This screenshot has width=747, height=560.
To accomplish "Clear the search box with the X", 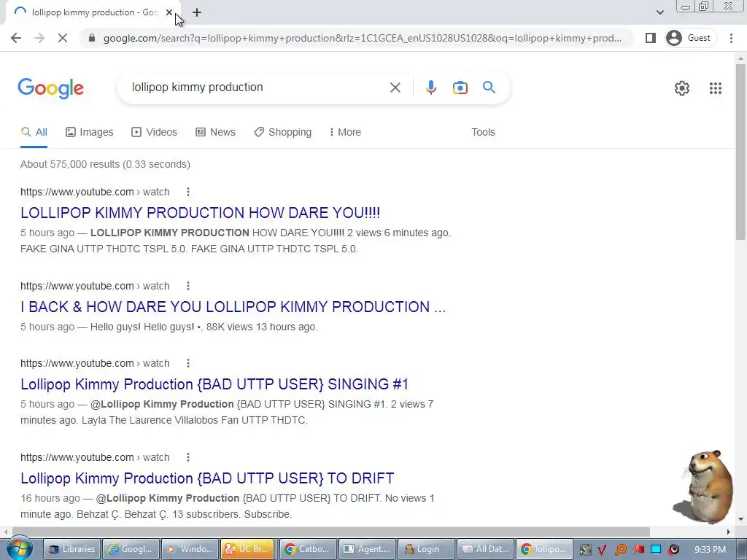I will 395,87.
